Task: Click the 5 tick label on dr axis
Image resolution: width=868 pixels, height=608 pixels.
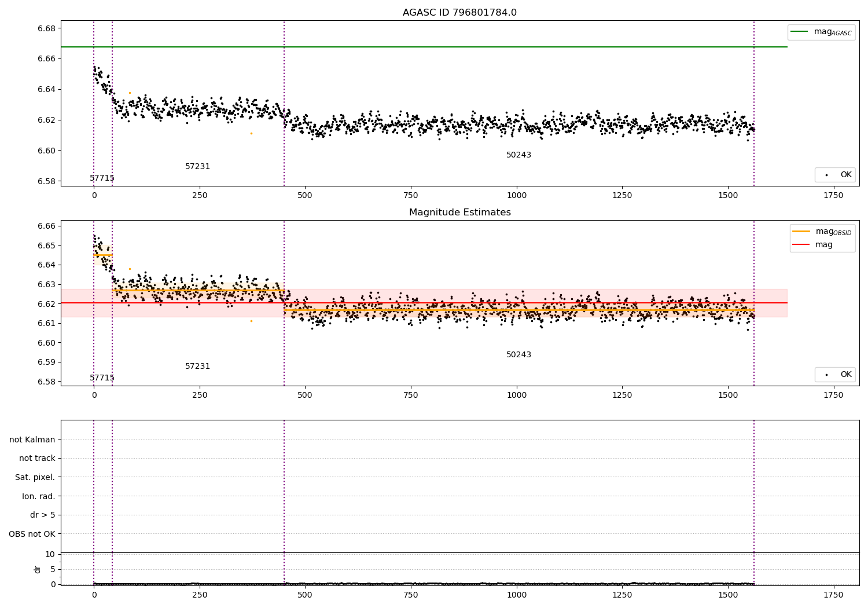Action: (53, 569)
